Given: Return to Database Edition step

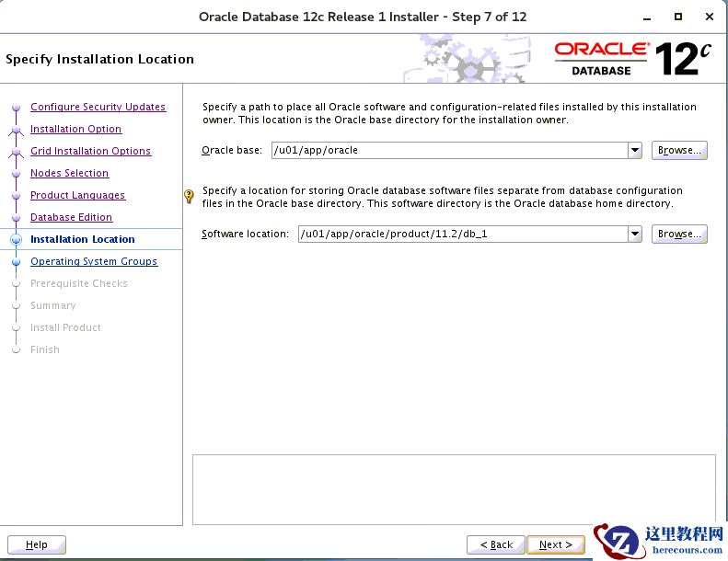Looking at the screenshot, I should (x=72, y=217).
